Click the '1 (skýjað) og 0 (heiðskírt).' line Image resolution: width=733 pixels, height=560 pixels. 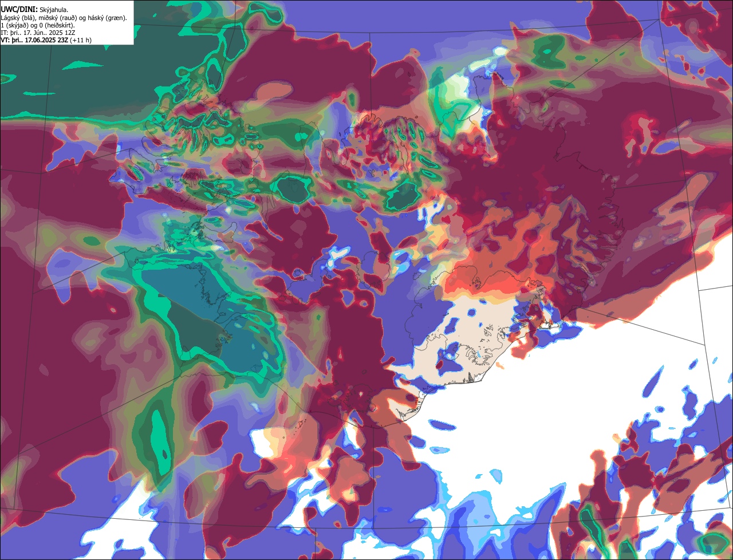point(38,25)
